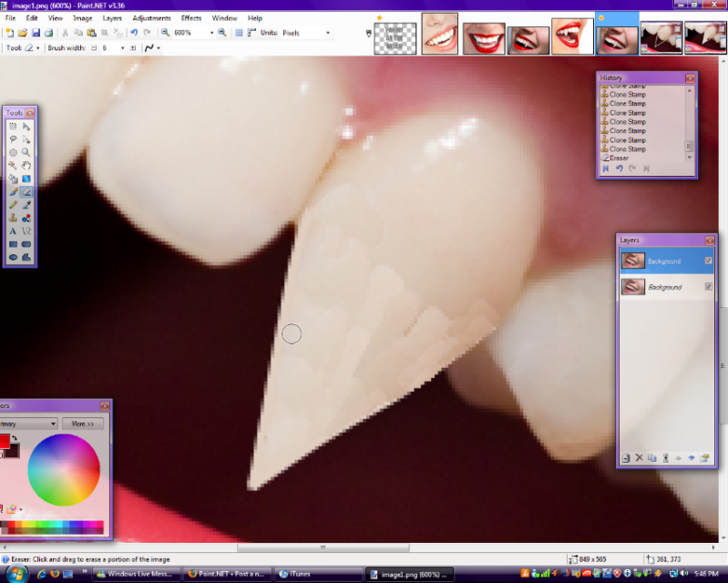728x583 pixels.
Task: Click the More >> button in Colors
Action: [x=83, y=424]
